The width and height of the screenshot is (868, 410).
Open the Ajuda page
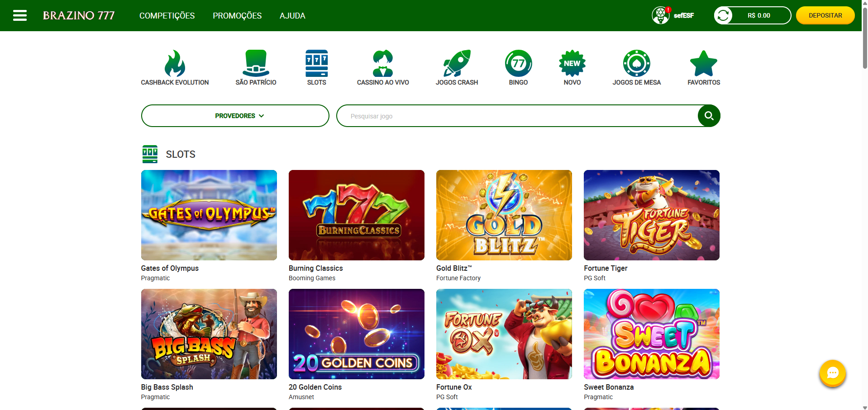[292, 15]
